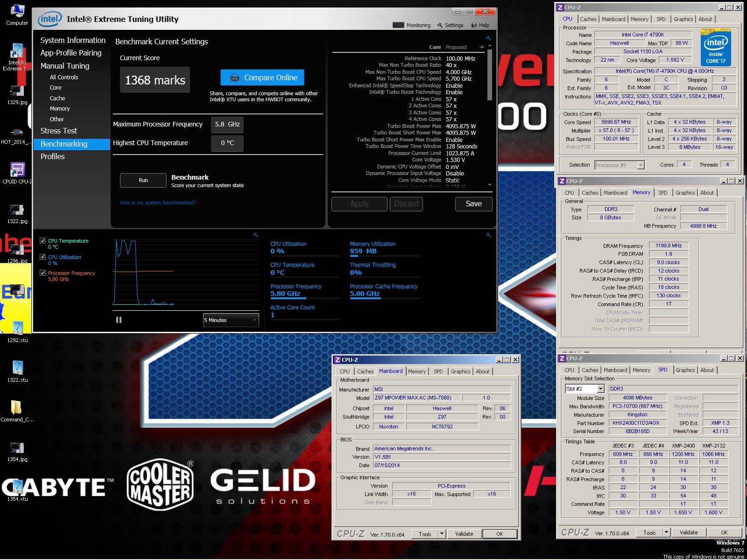Open 'How is my system benchmarked?' link

[158, 203]
